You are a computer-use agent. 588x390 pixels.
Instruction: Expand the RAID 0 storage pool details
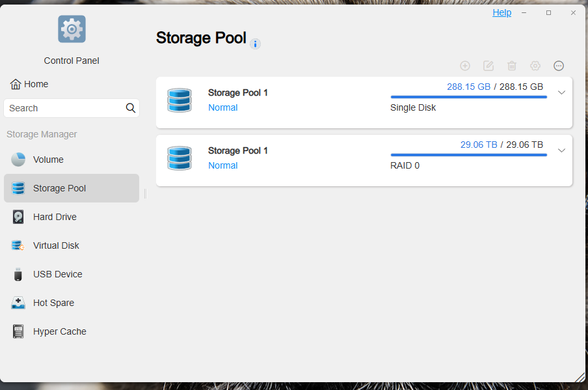562,150
